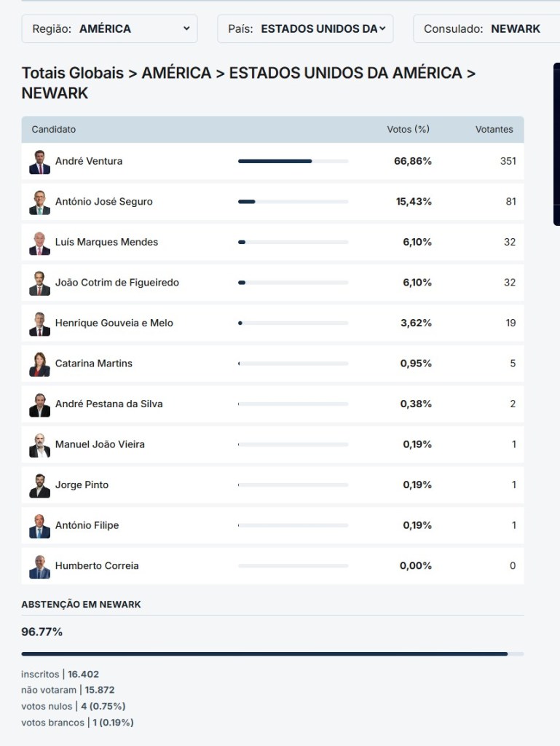Click the Votantes column header
This screenshot has height=746, width=560.
[494, 130]
